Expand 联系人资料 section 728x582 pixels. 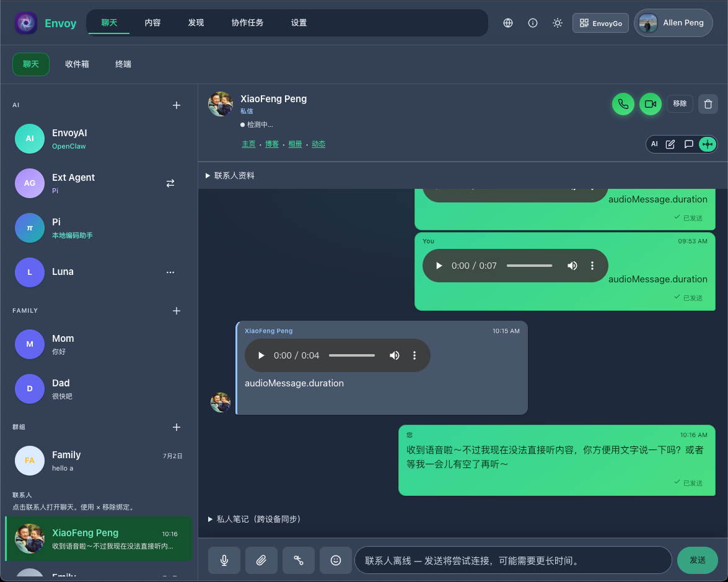[x=230, y=175]
